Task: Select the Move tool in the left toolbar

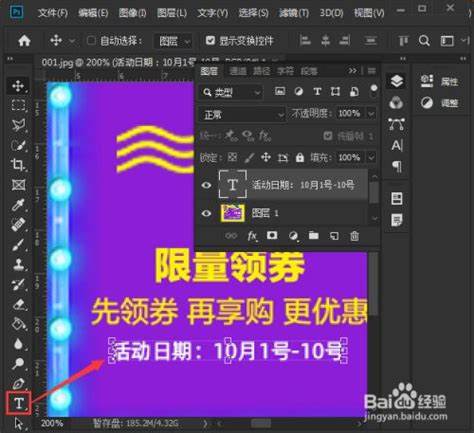Action: (18, 86)
